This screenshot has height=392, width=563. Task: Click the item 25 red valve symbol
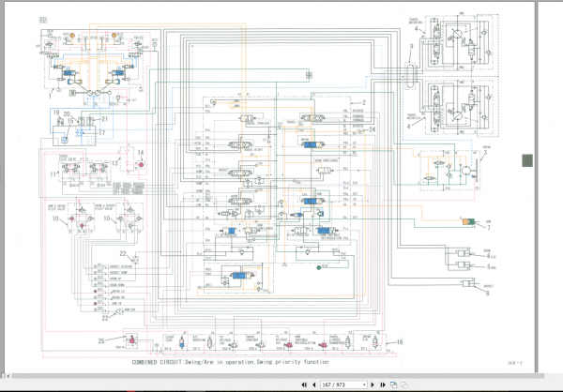tap(131, 339)
